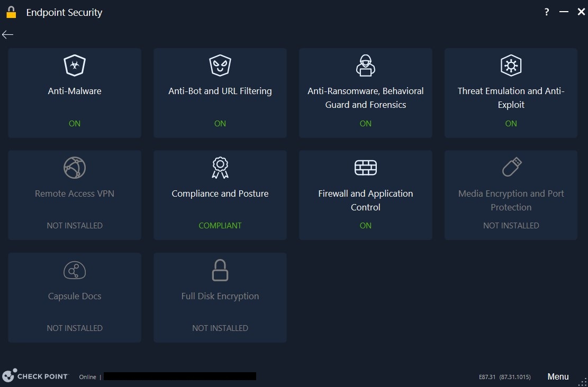Click the Anti-Ransomware hacker figure icon

[365, 66]
